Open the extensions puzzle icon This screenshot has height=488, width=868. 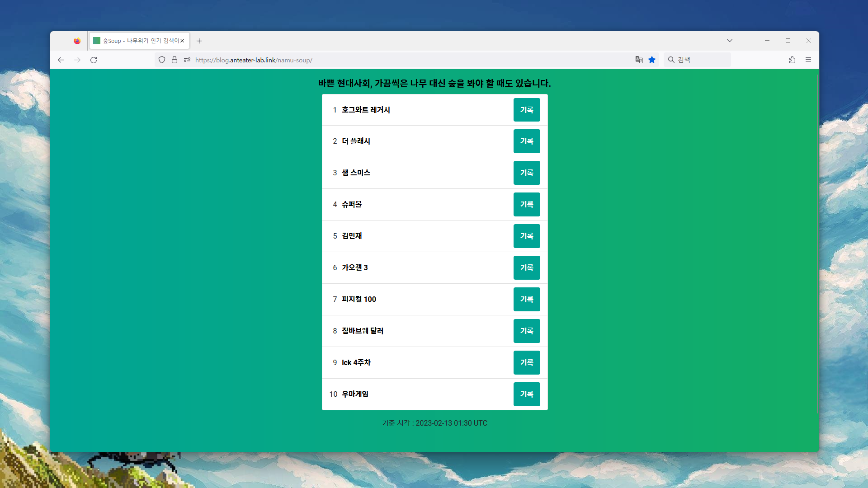[x=792, y=60]
